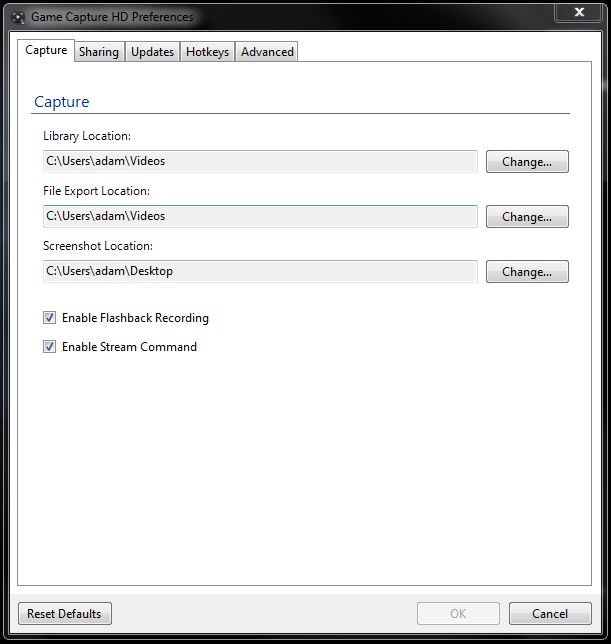
Task: Untick the Enable Stream Command checkbox
Action: pos(49,347)
